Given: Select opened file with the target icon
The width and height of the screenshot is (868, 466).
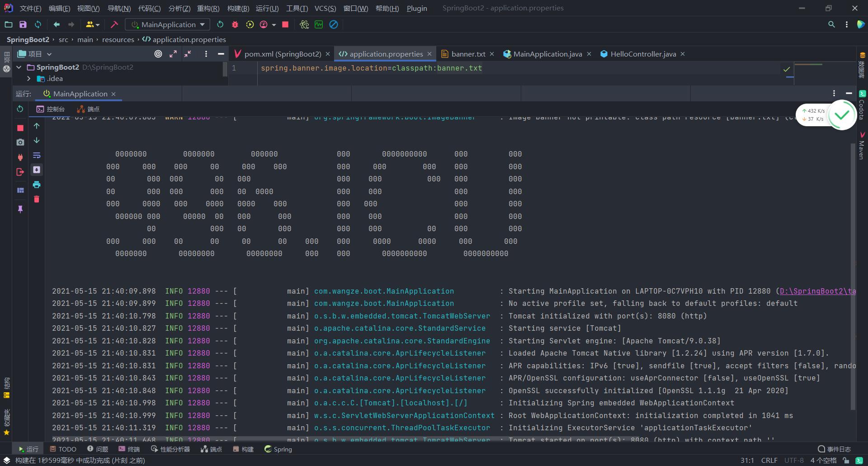Looking at the screenshot, I should pos(158,54).
